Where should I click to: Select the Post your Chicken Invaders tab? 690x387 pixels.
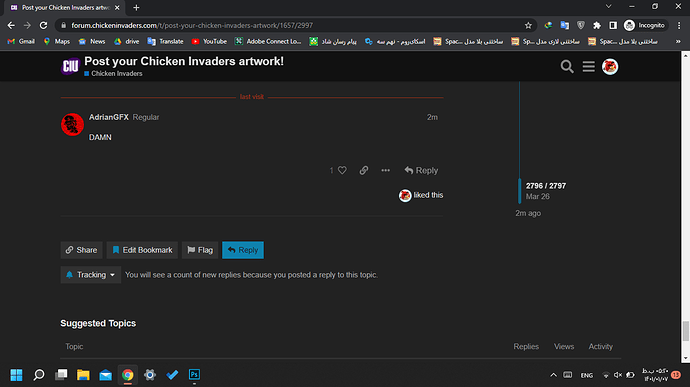click(65, 7)
